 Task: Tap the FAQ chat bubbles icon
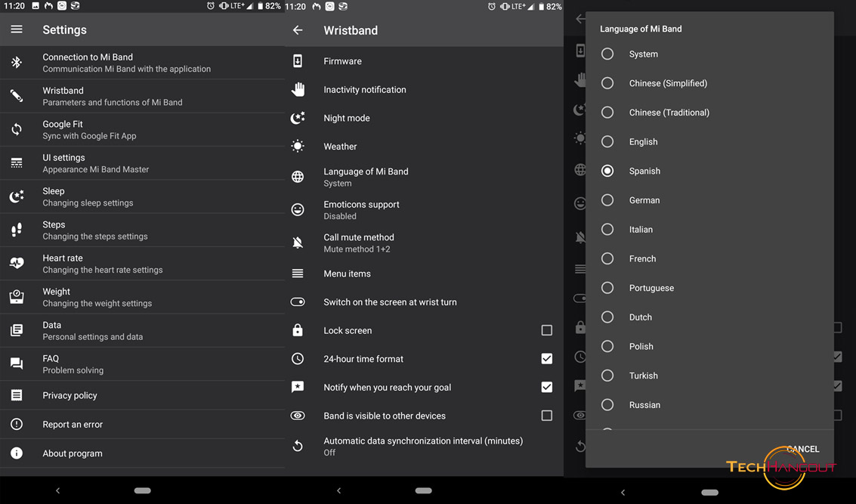coord(17,363)
